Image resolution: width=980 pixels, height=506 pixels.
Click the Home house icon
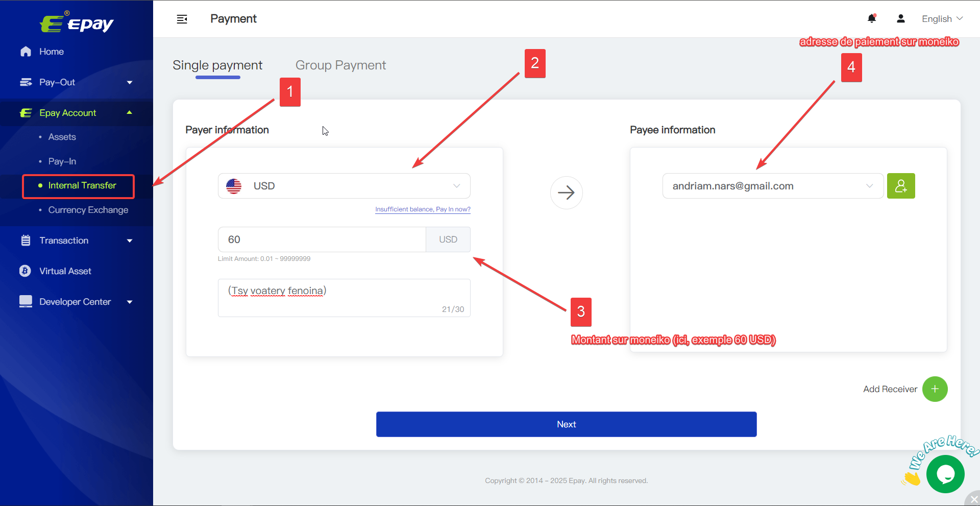pos(26,52)
